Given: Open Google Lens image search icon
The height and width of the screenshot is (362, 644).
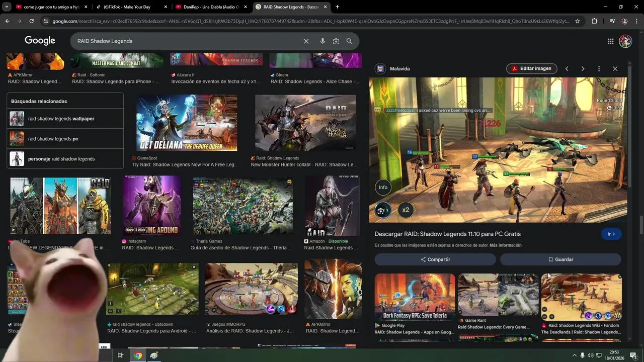Looking at the screenshot, I should pyautogui.click(x=336, y=41).
